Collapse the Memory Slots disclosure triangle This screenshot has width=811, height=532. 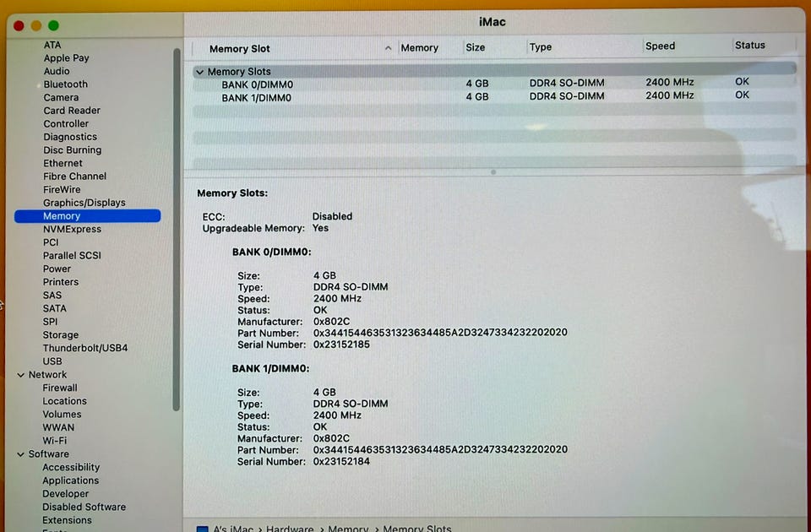(x=199, y=72)
